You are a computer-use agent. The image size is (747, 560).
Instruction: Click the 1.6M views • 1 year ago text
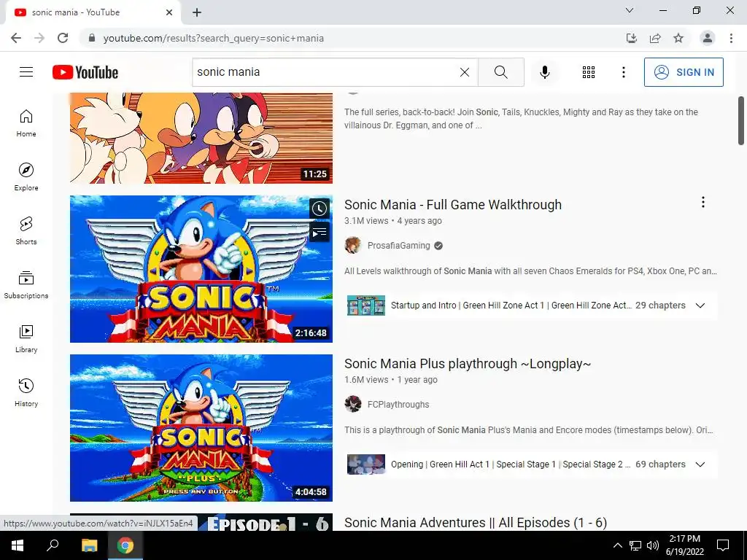coord(391,380)
